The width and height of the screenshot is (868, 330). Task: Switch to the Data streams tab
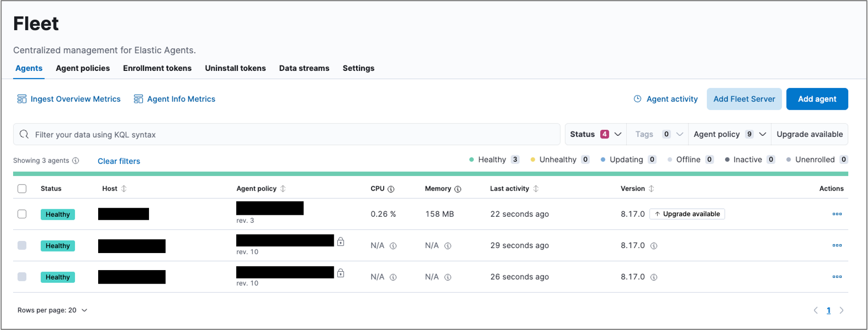click(x=304, y=68)
